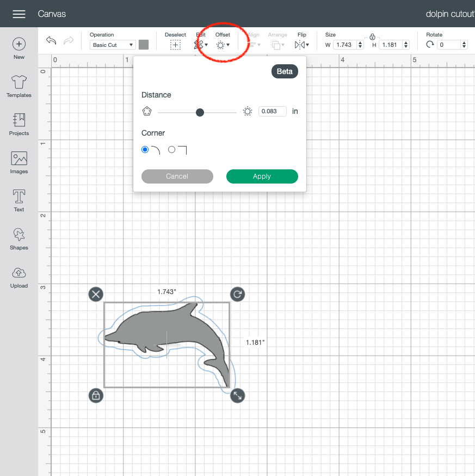Click the Height input field

coord(391,45)
